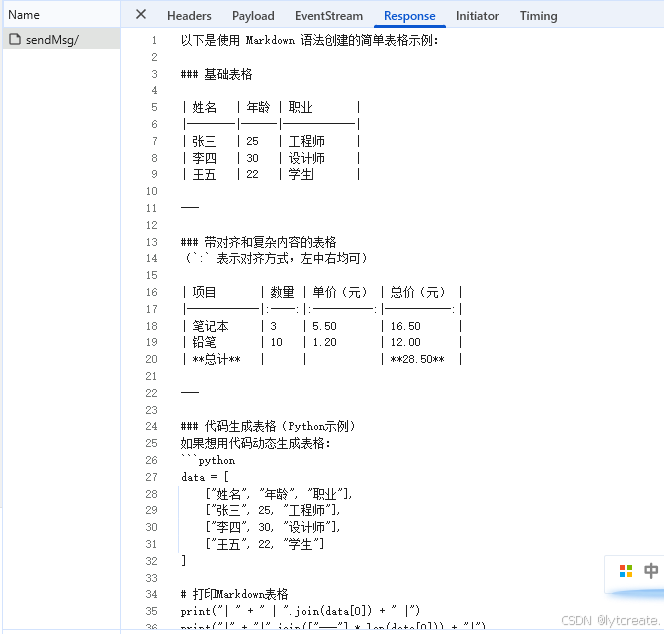Click the '如果想用代码动态生成表格：' line

tap(256, 443)
